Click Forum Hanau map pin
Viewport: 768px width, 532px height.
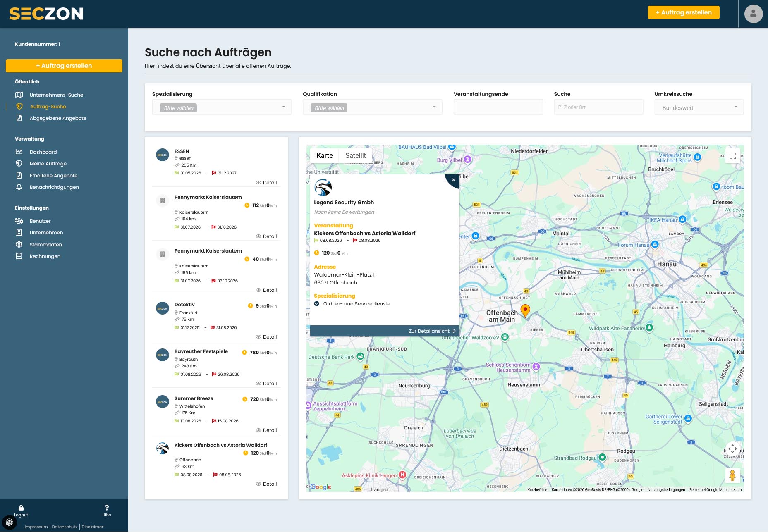[x=655, y=244]
